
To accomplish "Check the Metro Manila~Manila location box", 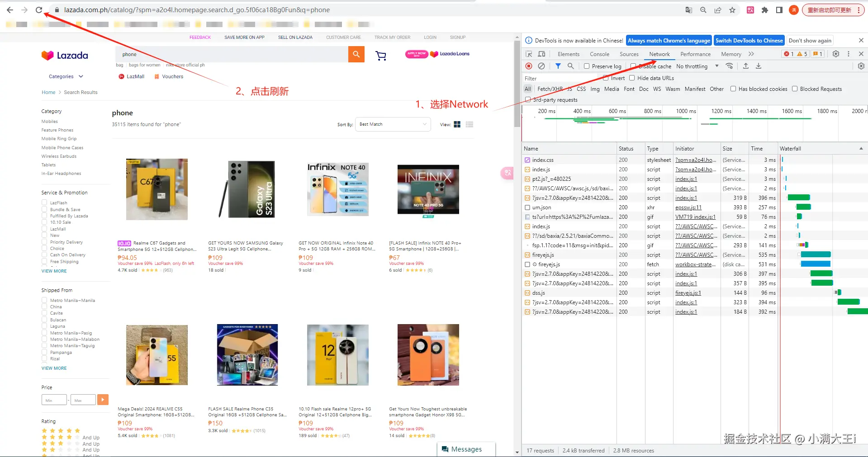I will point(44,300).
